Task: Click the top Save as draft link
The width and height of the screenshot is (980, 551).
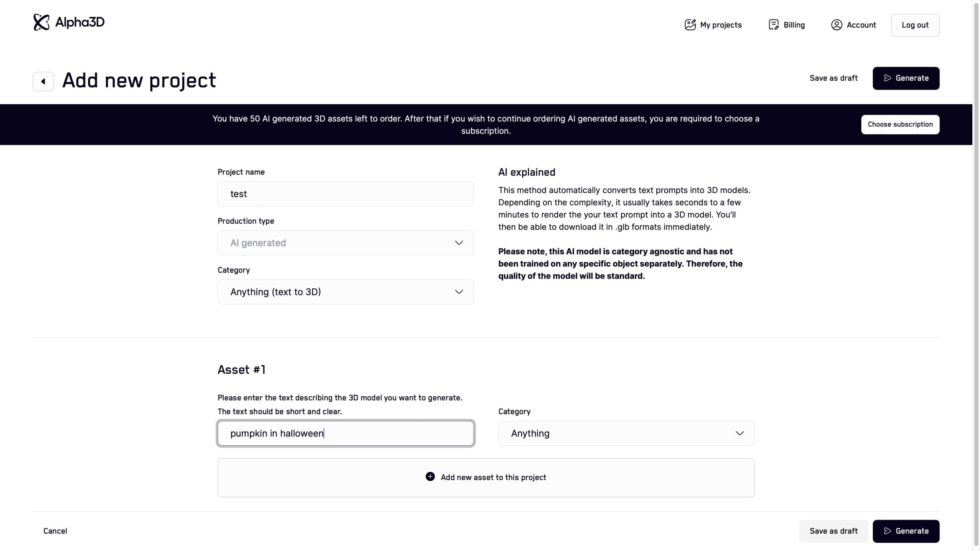Action: (833, 78)
